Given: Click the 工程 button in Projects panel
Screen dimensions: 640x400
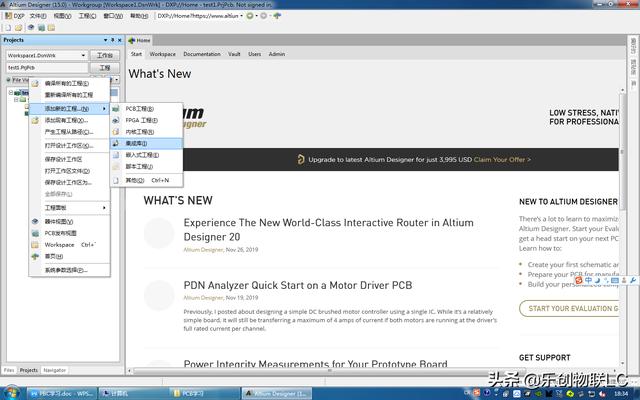Looking at the screenshot, I should click(x=104, y=67).
